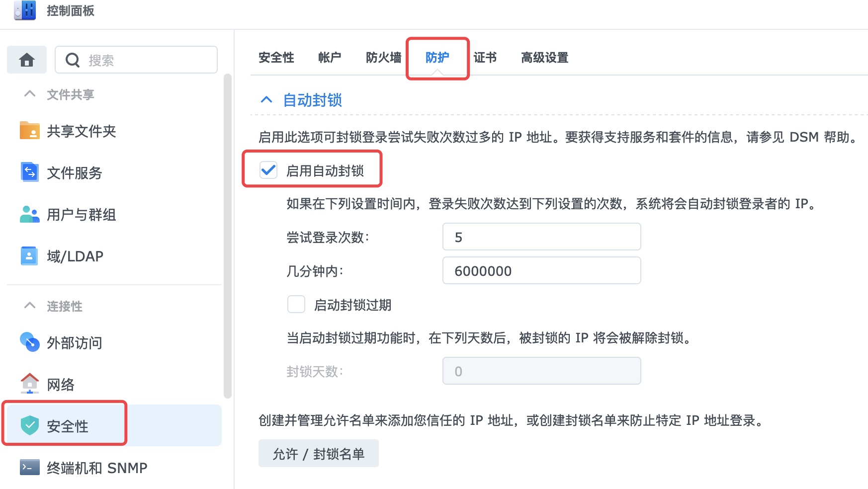Select the 文件服务 icon in sidebar

[x=30, y=172]
